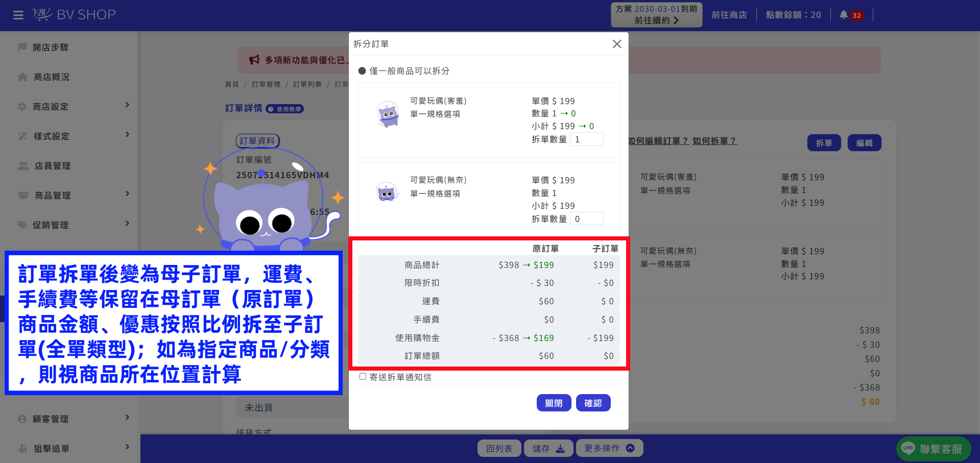The image size is (980, 463).
Task: Click 拆單數量 field for 可愛玩偶(害羞)
Action: 587,139
